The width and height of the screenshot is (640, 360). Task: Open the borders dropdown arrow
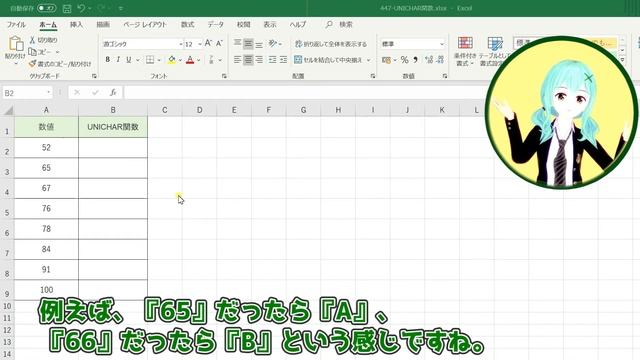(x=159, y=60)
